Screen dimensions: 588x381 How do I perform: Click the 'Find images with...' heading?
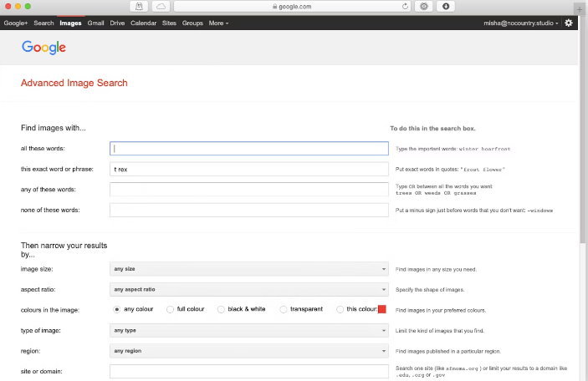click(54, 128)
